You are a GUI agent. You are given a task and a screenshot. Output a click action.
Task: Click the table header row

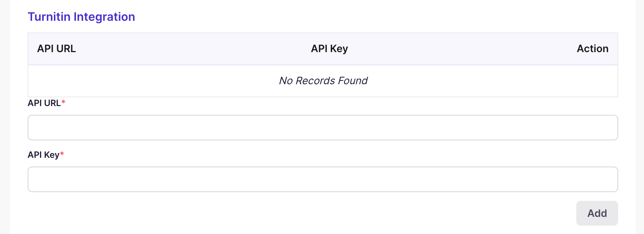coord(323,48)
